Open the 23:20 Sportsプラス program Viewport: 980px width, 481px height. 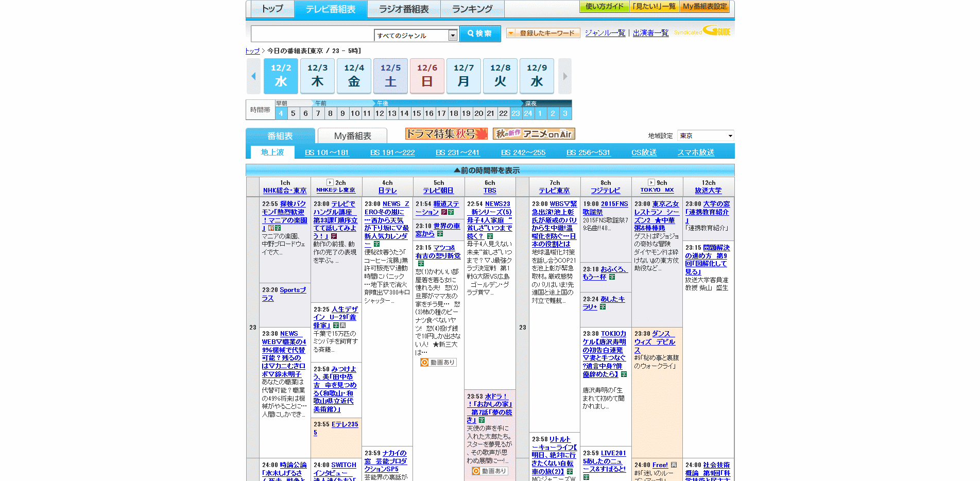[284, 294]
